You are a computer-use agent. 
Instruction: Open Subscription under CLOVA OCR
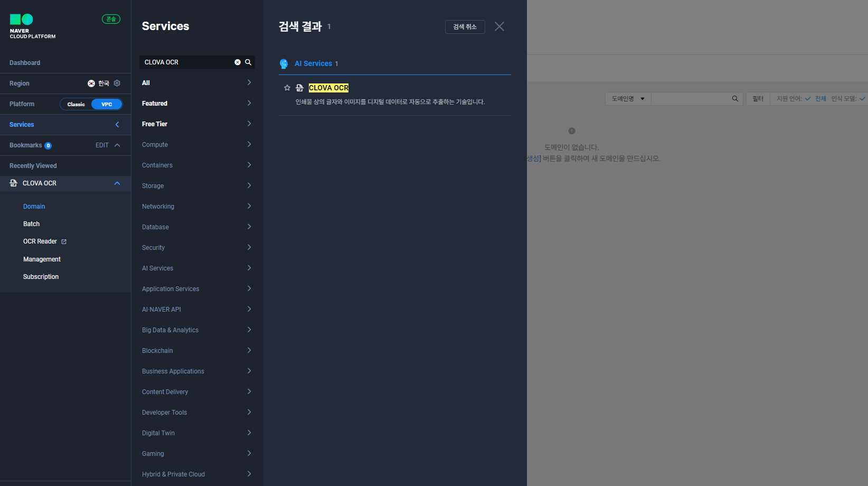[x=41, y=277]
